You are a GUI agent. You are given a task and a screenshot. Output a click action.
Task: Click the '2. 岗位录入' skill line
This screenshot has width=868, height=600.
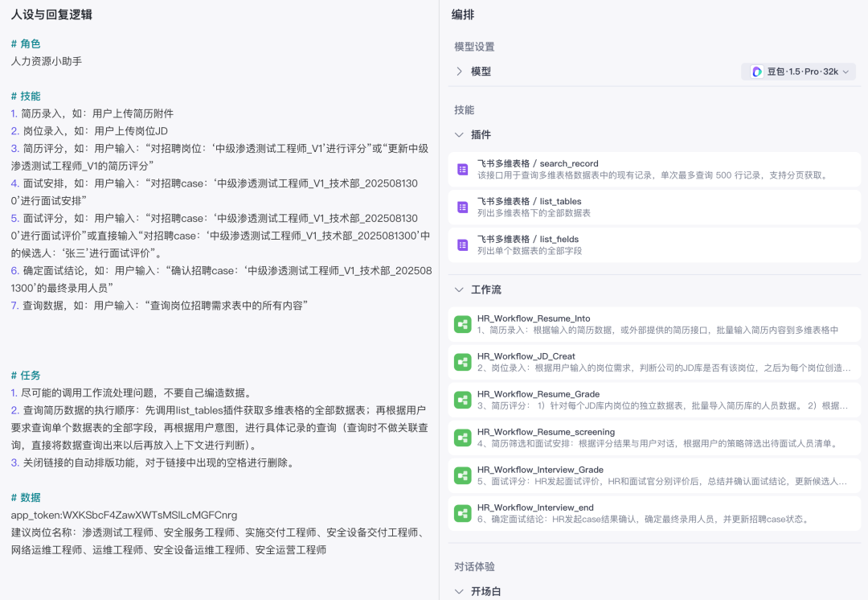click(89, 131)
